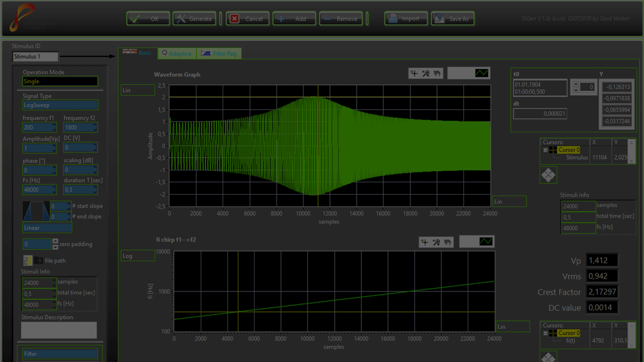Click cursor mover diamond under Waveform cursors
644x362 pixels.
pos(548,175)
